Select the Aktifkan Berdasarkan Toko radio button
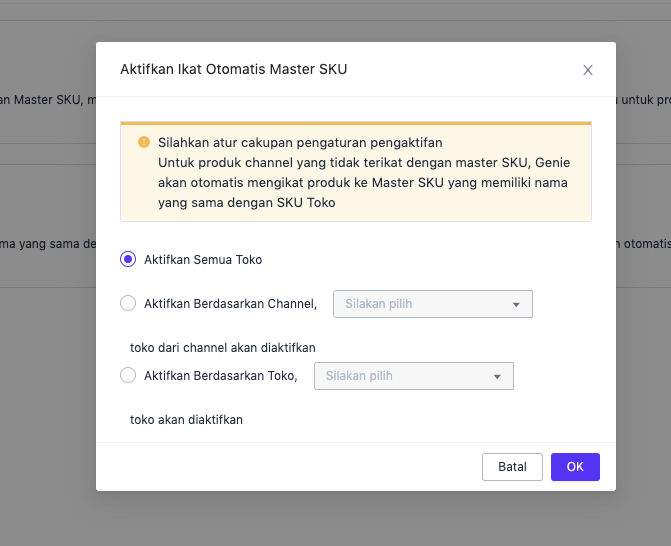671x546 pixels. (x=128, y=375)
